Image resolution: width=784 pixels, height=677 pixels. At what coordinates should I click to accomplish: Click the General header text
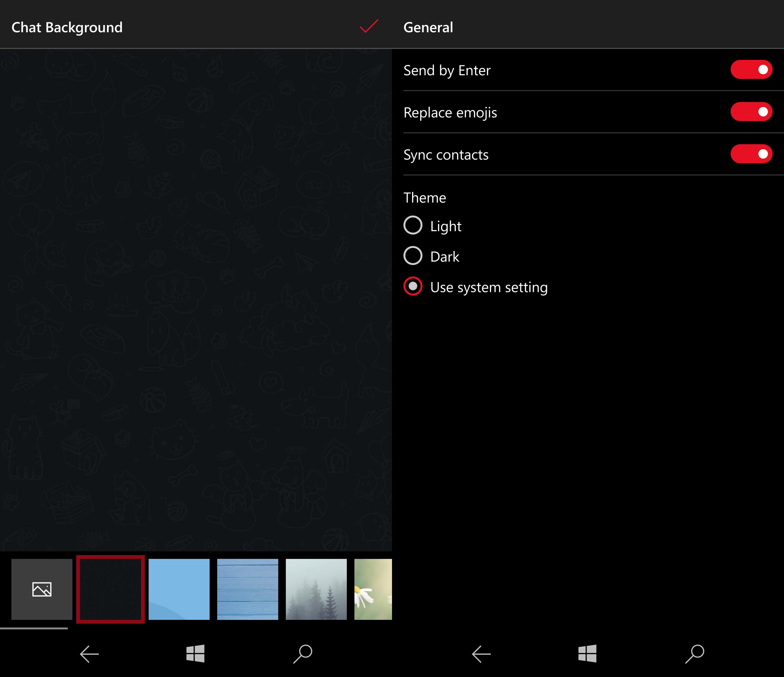pos(428,27)
